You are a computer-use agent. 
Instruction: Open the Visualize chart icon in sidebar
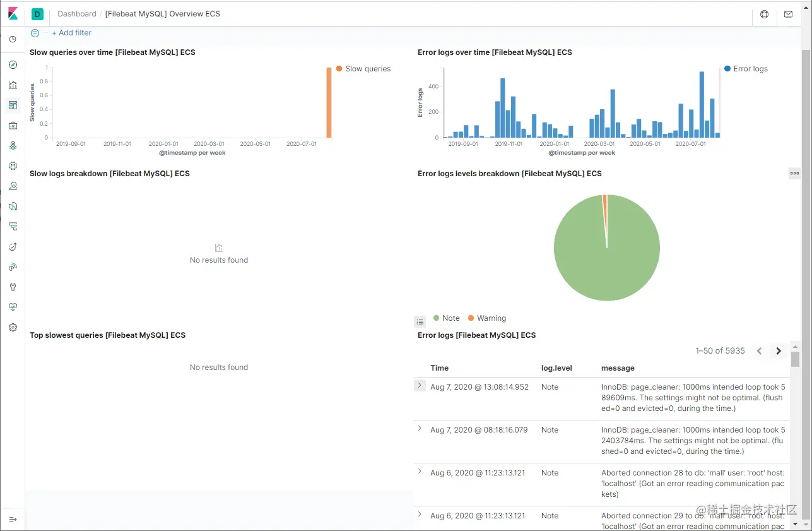point(13,85)
